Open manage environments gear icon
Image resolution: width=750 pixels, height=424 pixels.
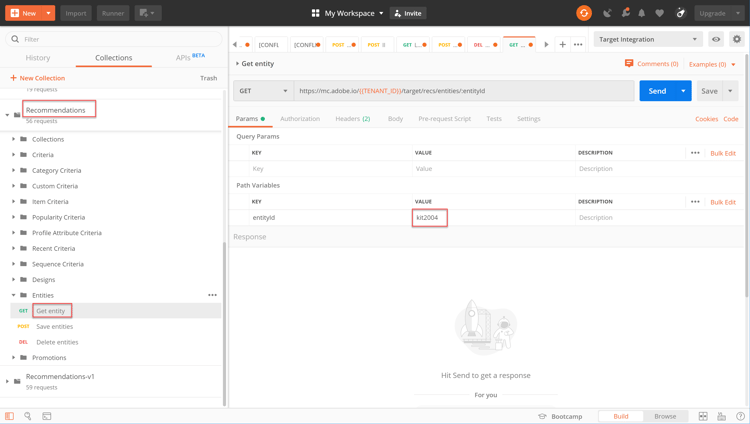(x=737, y=39)
